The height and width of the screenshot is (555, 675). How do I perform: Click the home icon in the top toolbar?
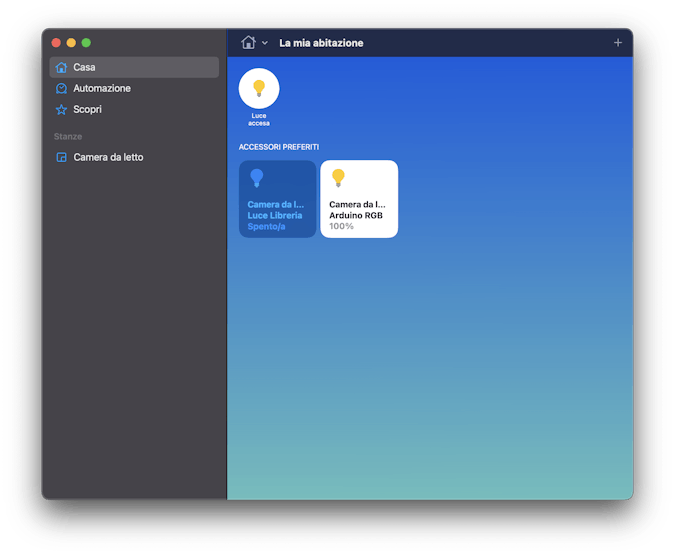click(248, 43)
